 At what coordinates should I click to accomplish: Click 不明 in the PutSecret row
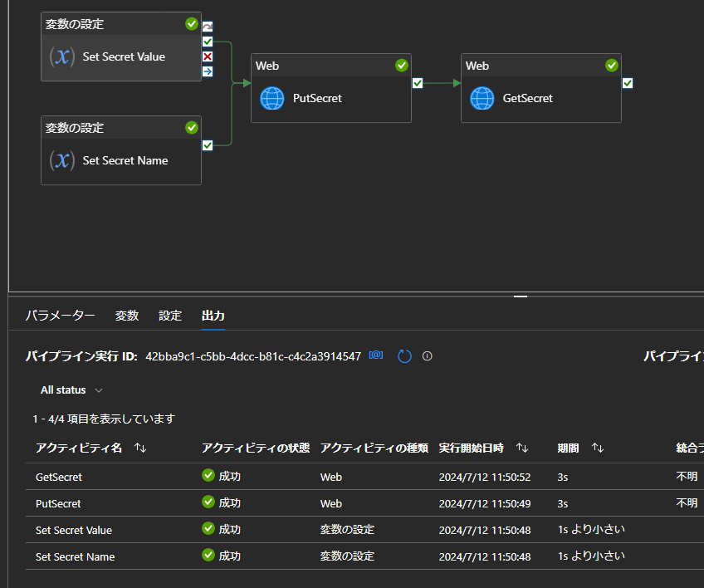(x=687, y=502)
